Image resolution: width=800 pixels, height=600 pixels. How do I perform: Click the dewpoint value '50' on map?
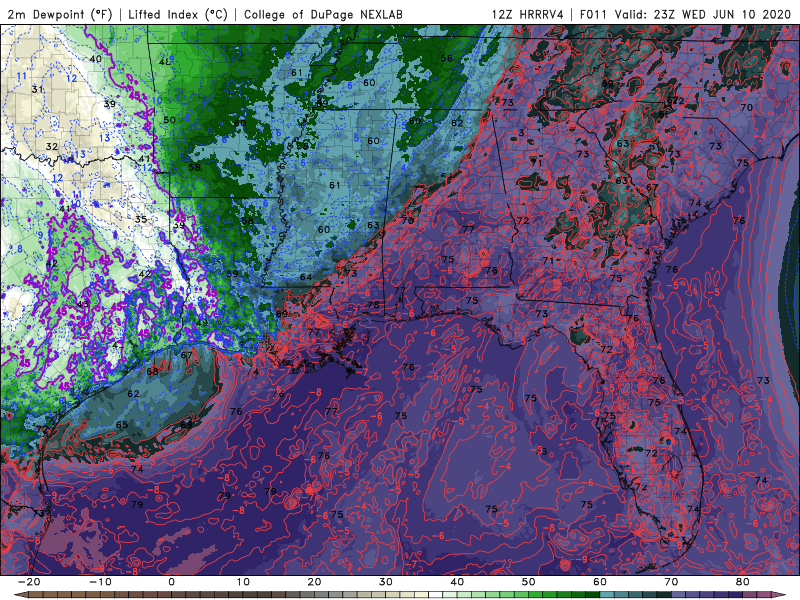coord(169,120)
